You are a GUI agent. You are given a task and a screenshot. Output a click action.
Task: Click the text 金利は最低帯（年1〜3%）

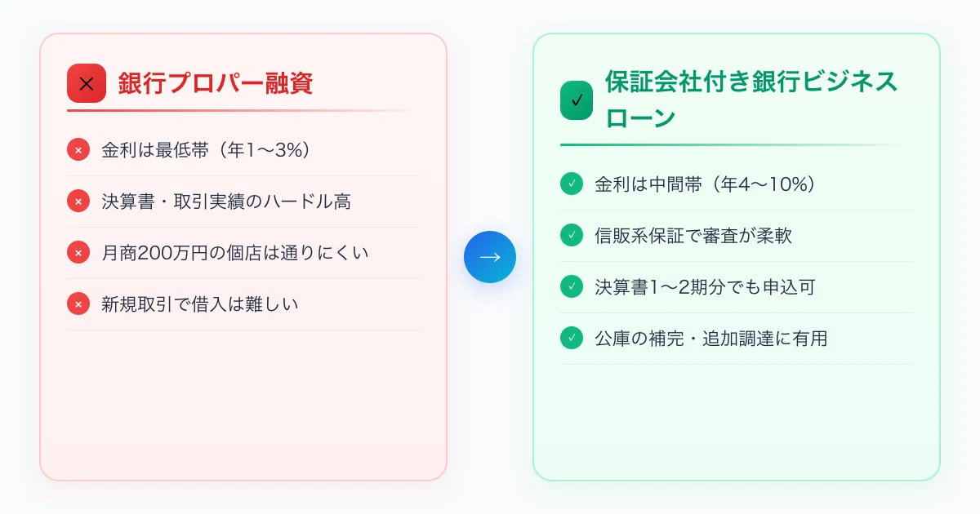[x=206, y=150]
